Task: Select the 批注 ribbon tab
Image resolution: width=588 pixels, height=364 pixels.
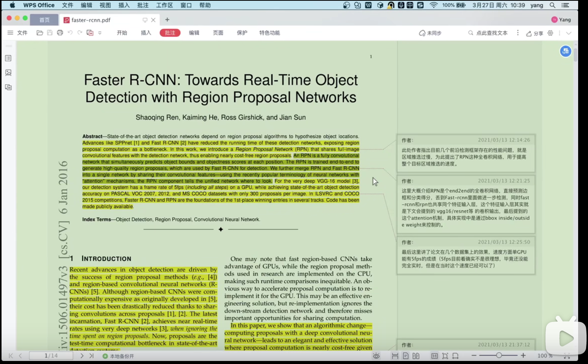Action: 170,33
